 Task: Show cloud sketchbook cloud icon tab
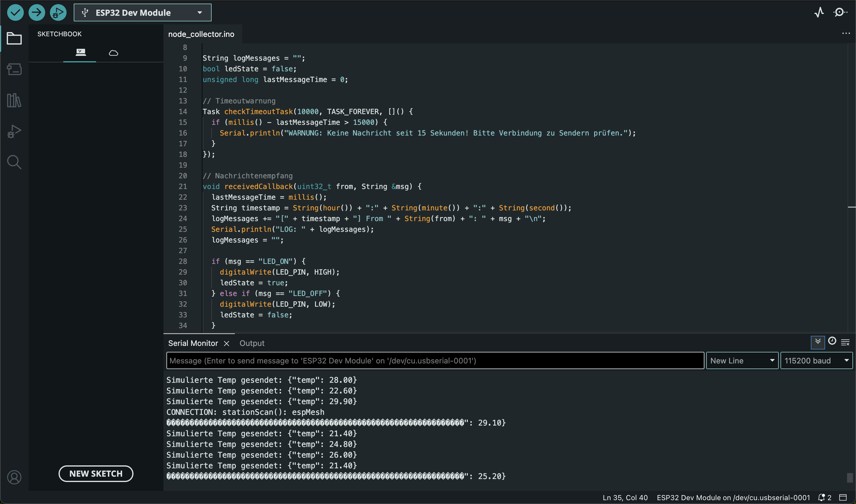coord(114,53)
